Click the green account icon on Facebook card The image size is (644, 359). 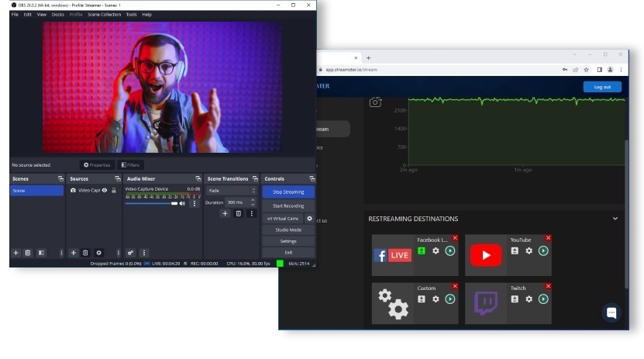pos(422,250)
